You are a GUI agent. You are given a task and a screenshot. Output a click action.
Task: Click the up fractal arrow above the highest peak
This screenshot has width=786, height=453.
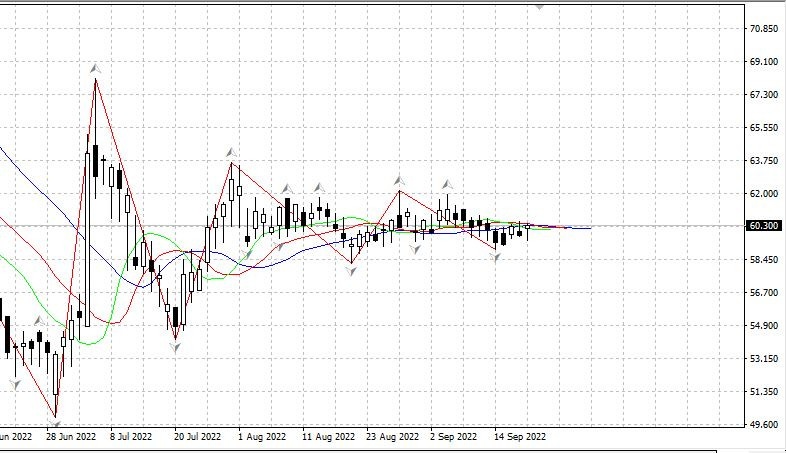pyautogui.click(x=95, y=68)
